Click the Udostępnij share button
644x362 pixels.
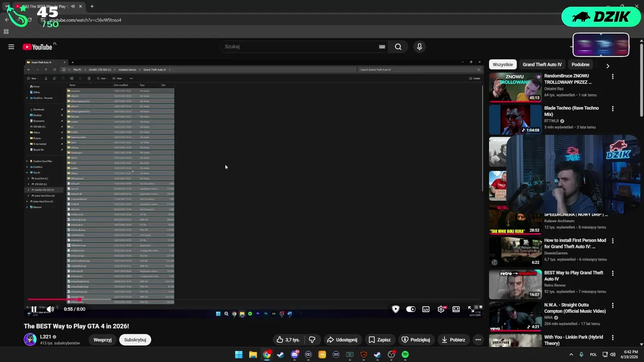coord(342,340)
